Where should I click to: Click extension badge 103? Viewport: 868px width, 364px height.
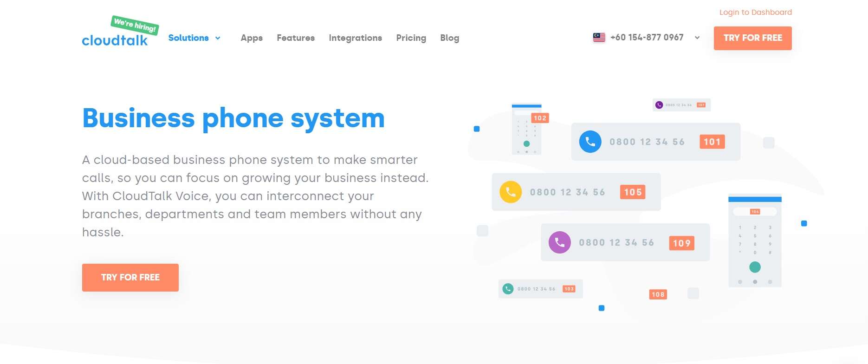pyautogui.click(x=569, y=289)
